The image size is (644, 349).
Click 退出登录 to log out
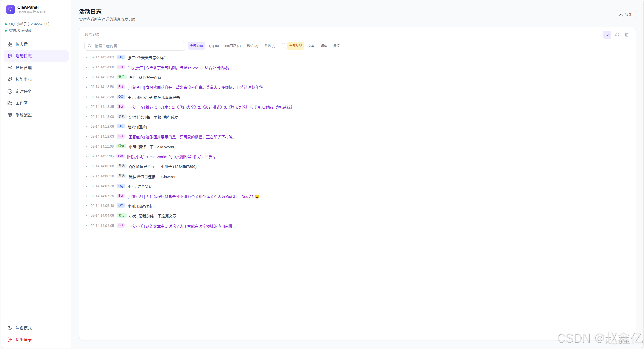(x=24, y=340)
